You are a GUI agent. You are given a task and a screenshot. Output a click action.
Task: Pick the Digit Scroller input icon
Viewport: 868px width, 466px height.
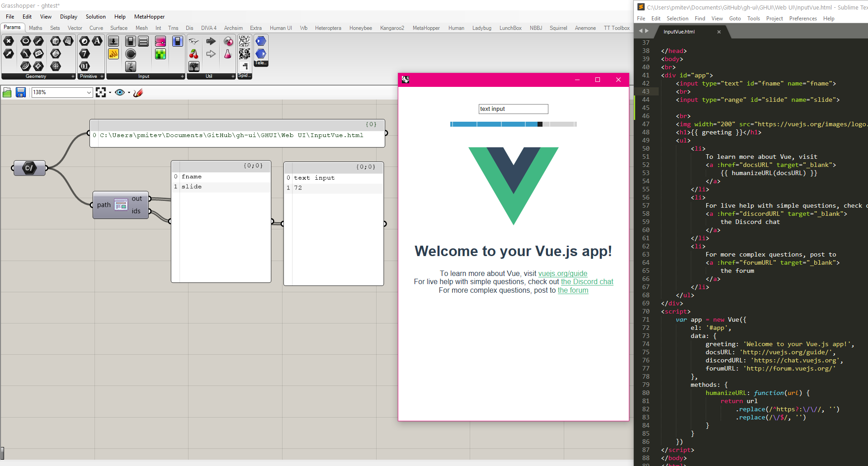click(x=131, y=67)
